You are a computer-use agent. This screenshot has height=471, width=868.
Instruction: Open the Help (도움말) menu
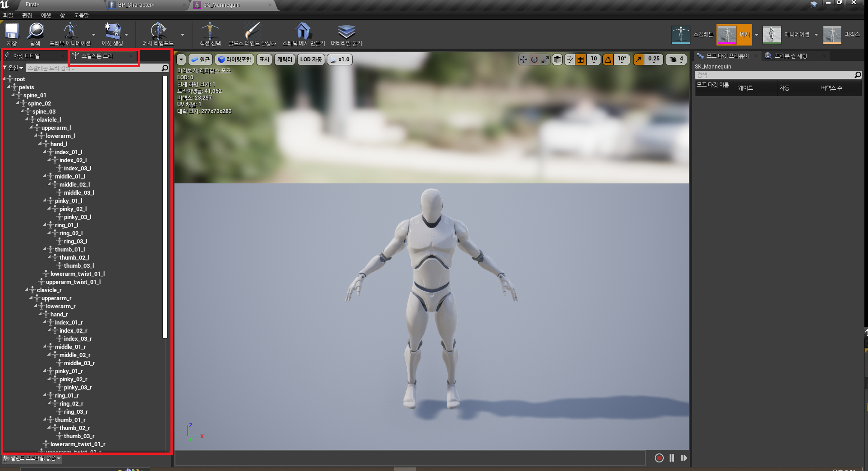[x=81, y=15]
